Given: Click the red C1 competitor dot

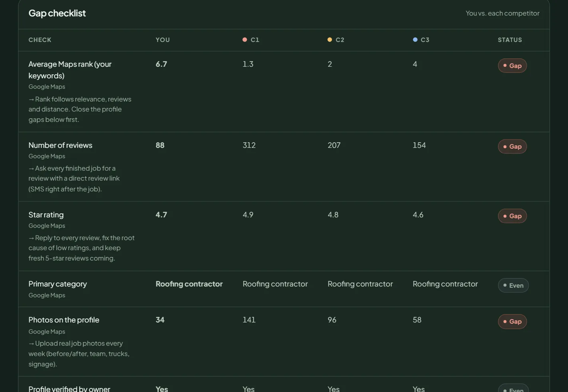Looking at the screenshot, I should [245, 40].
